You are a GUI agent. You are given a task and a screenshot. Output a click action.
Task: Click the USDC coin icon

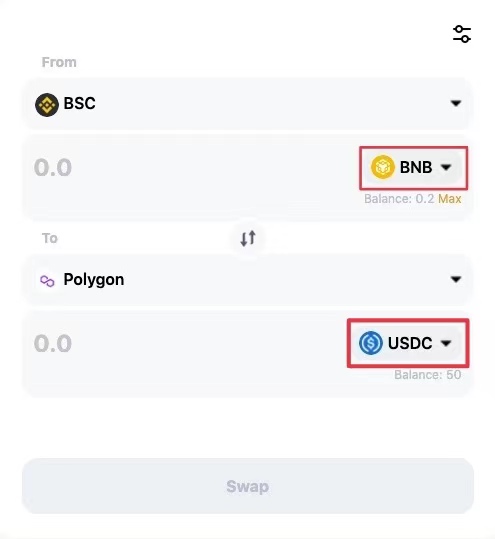click(371, 343)
